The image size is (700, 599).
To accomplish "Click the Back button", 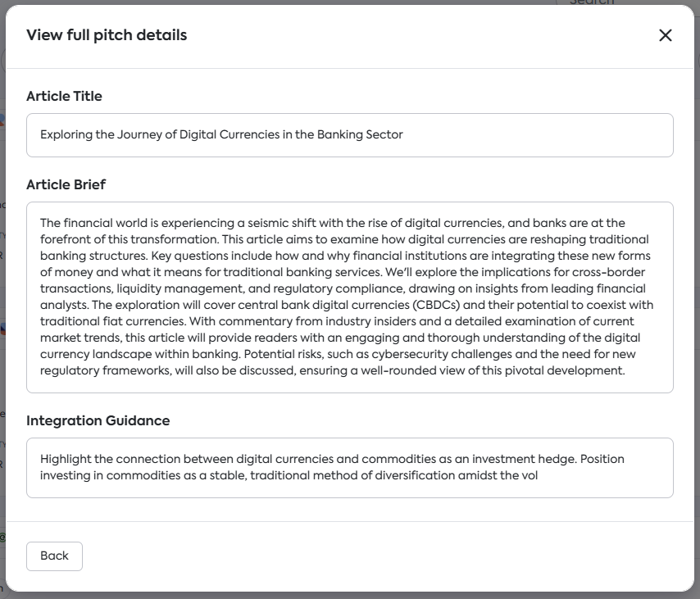I will 54,556.
